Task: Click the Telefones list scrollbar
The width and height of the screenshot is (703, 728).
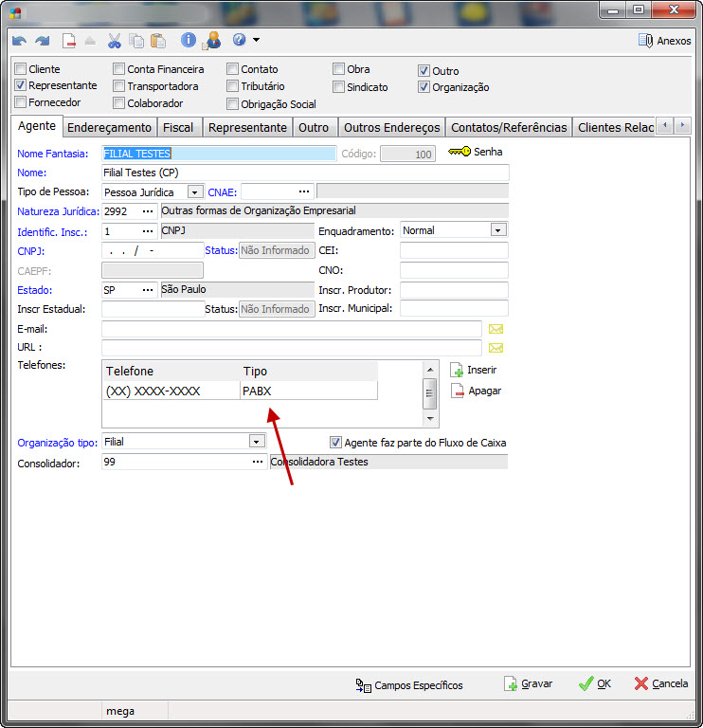Action: pos(429,391)
